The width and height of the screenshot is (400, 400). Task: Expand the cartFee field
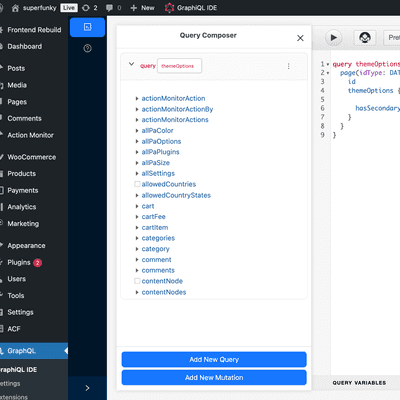137,217
